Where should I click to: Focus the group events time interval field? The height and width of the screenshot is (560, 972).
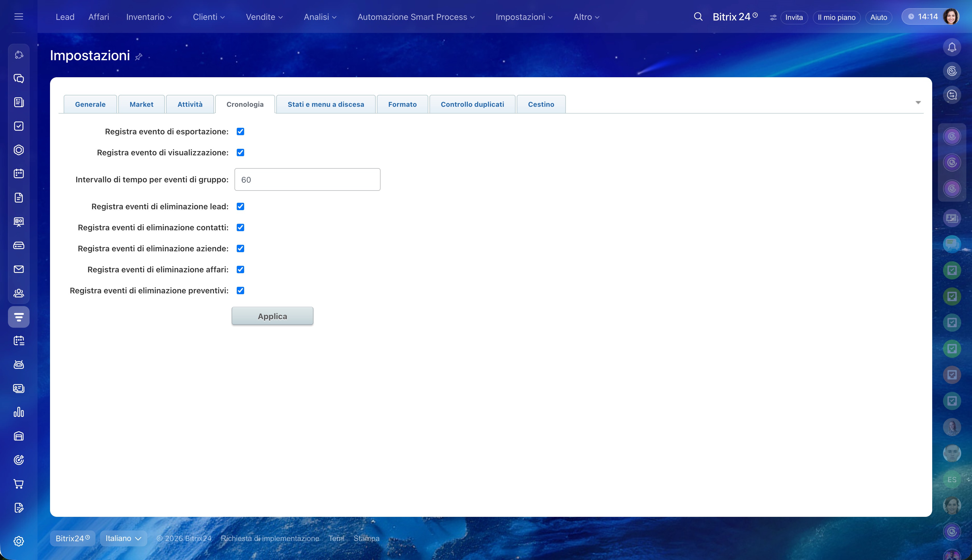coord(307,180)
